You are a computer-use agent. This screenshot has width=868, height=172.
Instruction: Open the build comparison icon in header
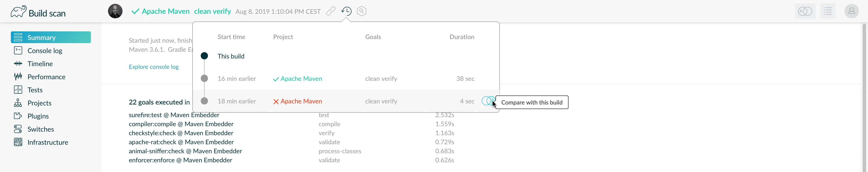805,12
